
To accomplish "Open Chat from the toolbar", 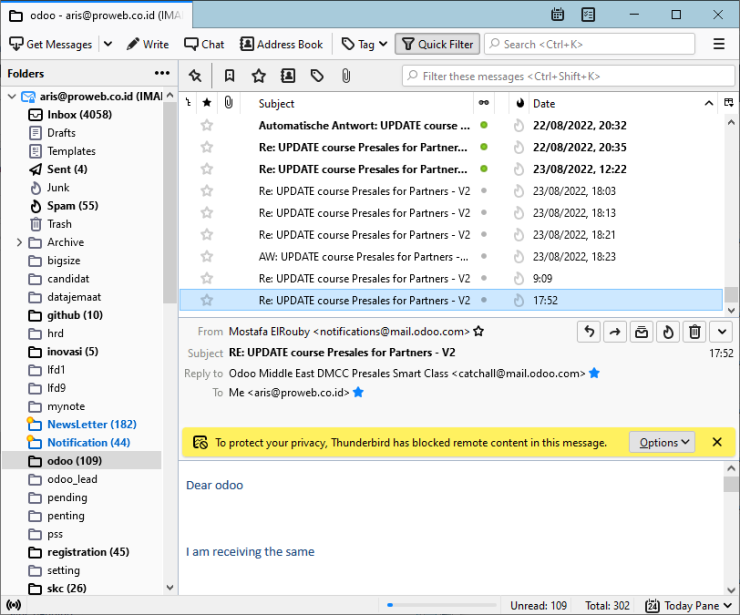I will [204, 44].
